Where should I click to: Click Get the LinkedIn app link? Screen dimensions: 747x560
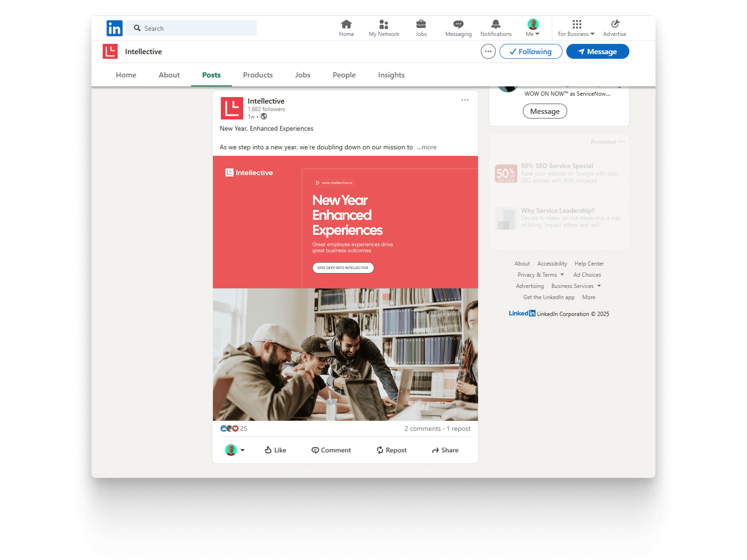click(549, 297)
